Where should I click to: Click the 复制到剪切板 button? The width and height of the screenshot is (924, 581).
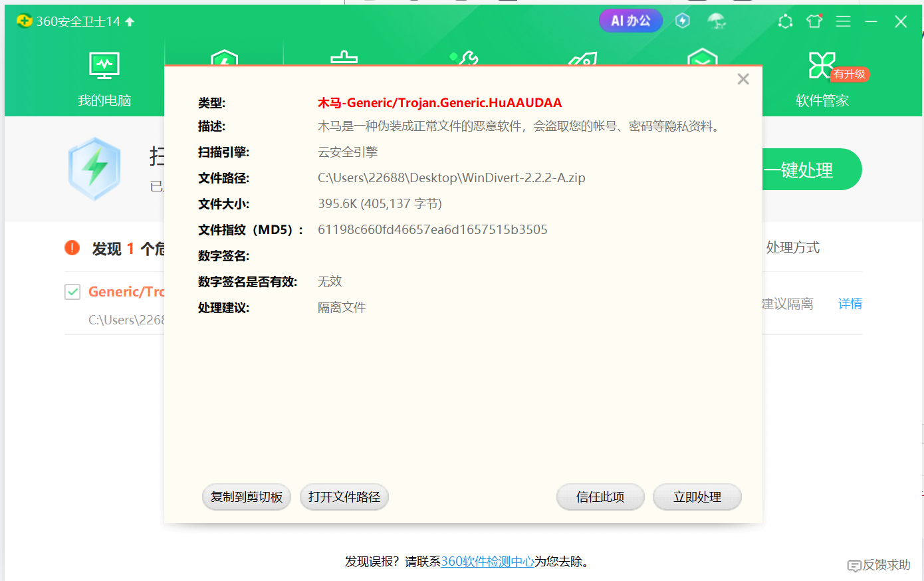point(247,497)
